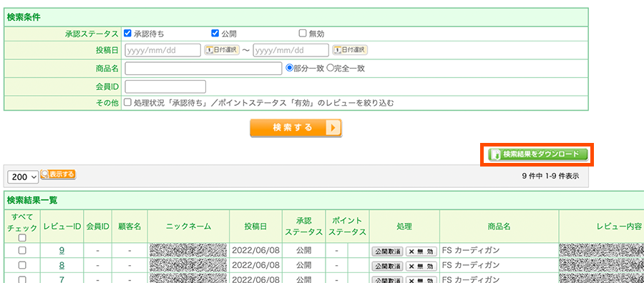Image resolution: width=644 pixels, height=283 pixels.
Task: Click the 検索条件 heading
Action: point(24,18)
